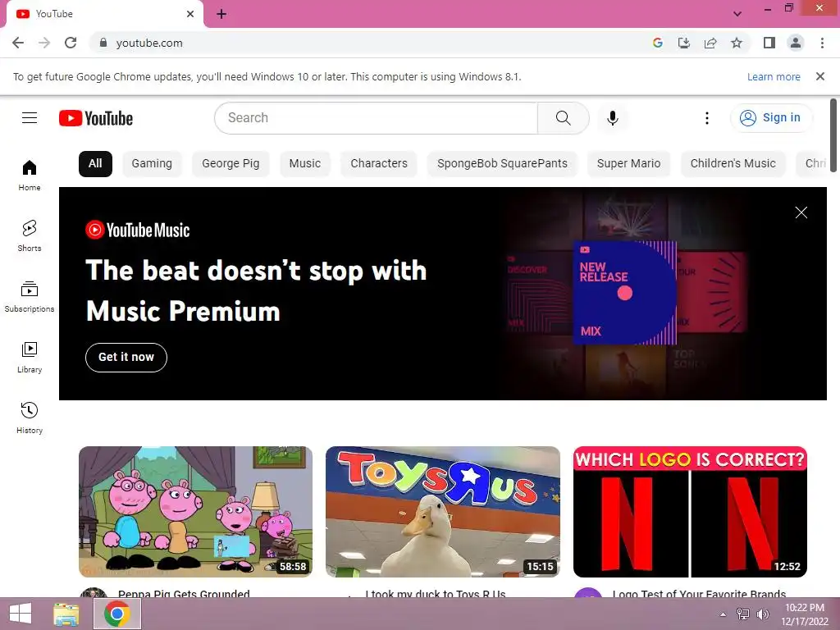Go to Home in sidebar
This screenshot has height=630, width=840.
point(30,176)
